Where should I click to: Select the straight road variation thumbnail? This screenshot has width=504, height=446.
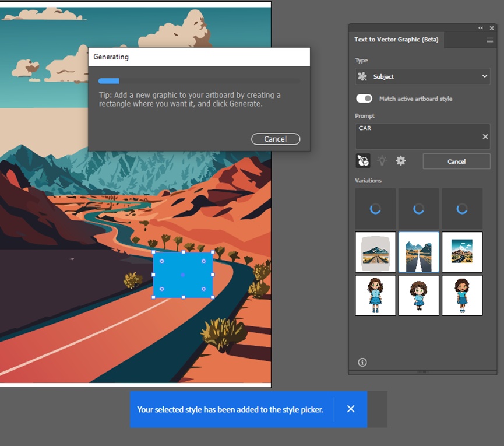pos(418,252)
